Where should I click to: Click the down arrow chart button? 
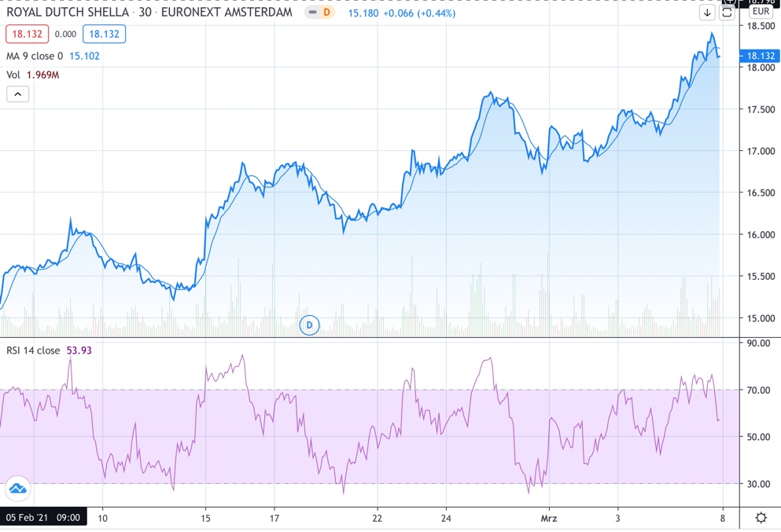[707, 13]
